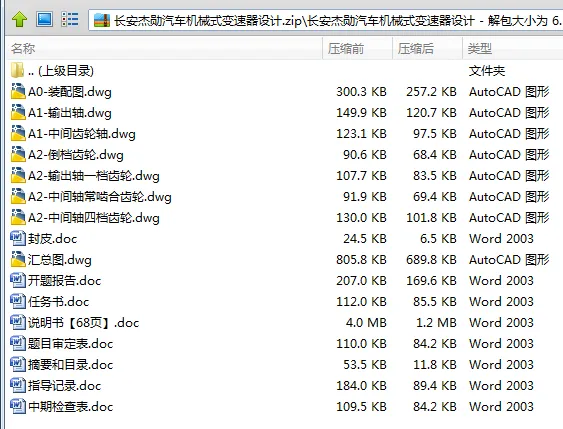Click the A1-输出轴.dwg file icon
Screen dimensions: 563x429
click(18, 112)
